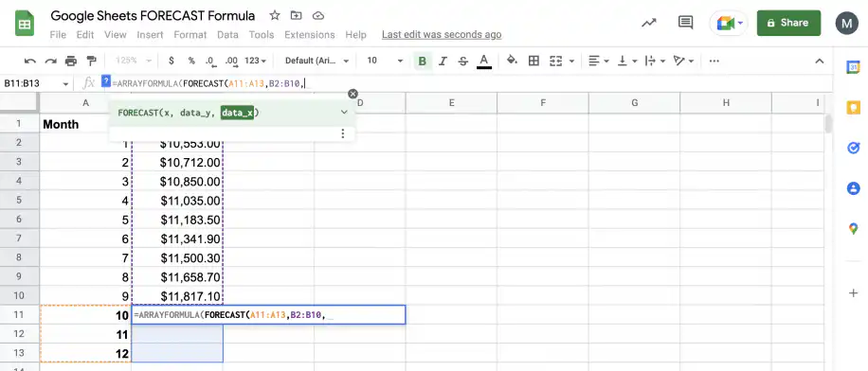Viewport: 868px width, 371px height.
Task: Open the Extensions menu
Action: (x=310, y=35)
